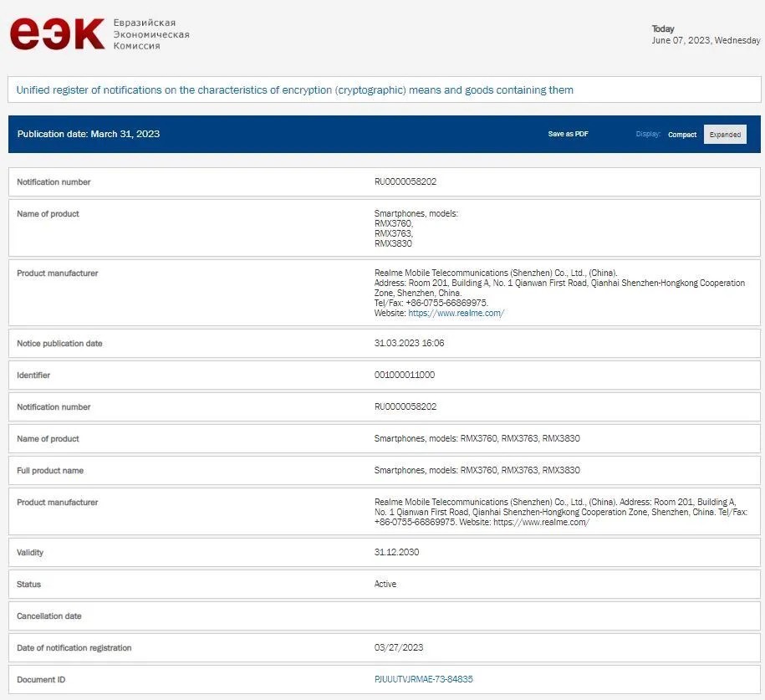
Task: Click the first RU0000058202 notification number value
Action: (405, 181)
